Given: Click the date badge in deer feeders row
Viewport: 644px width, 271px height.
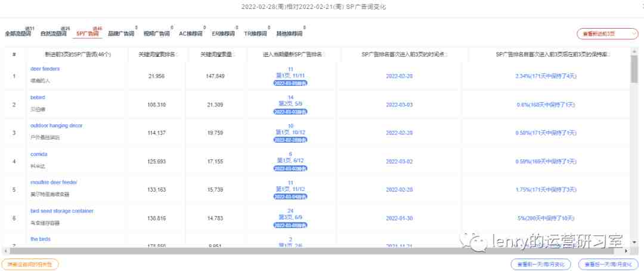Looking at the screenshot, I should (290, 83).
